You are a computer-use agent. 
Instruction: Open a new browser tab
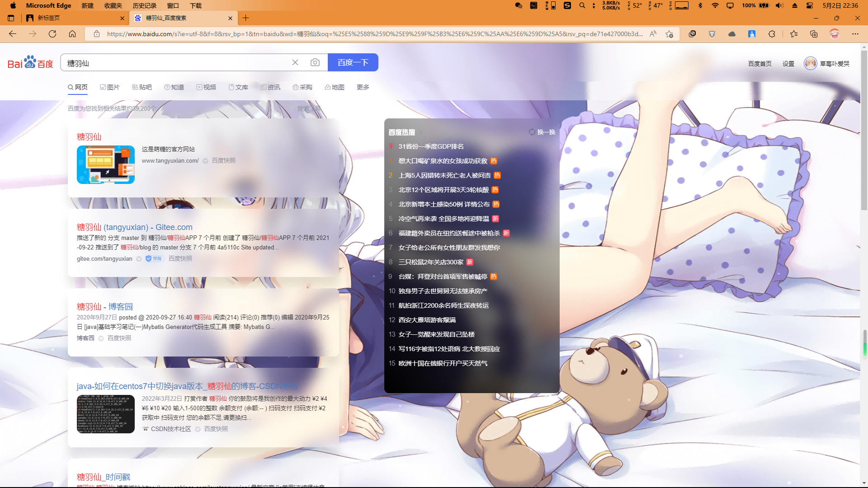pos(245,18)
